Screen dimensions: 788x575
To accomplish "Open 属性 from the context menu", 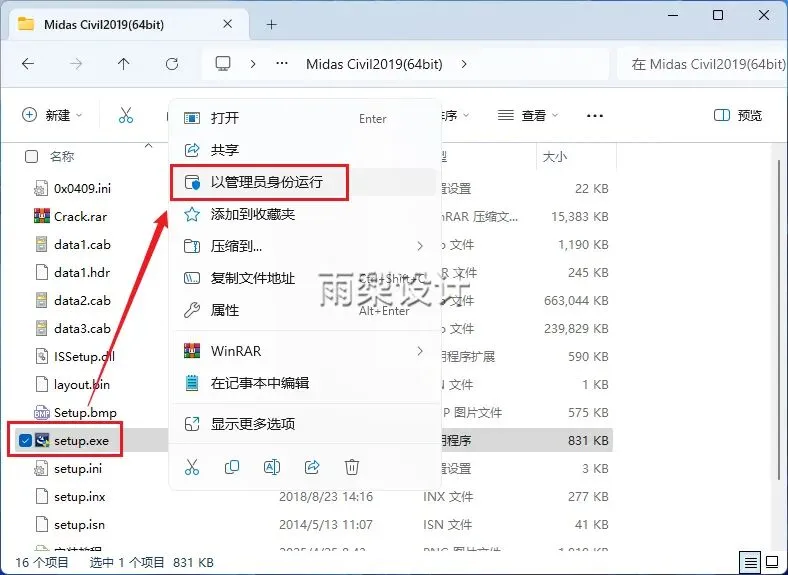I will click(x=305, y=310).
